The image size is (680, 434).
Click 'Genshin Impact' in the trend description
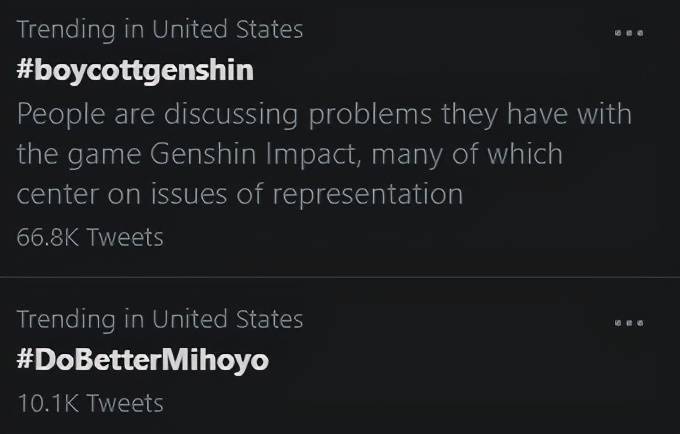coord(255,154)
